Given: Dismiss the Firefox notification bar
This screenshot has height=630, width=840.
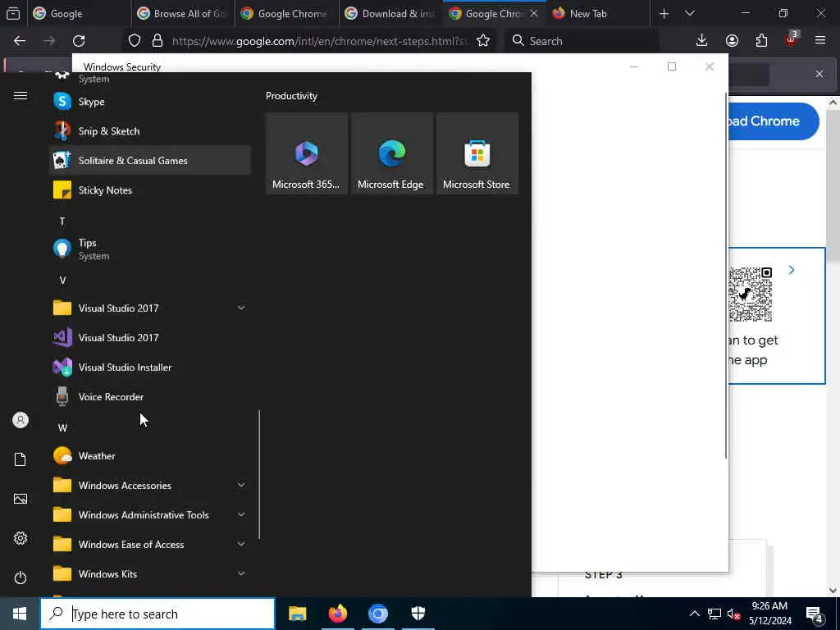Looking at the screenshot, I should click(x=819, y=74).
